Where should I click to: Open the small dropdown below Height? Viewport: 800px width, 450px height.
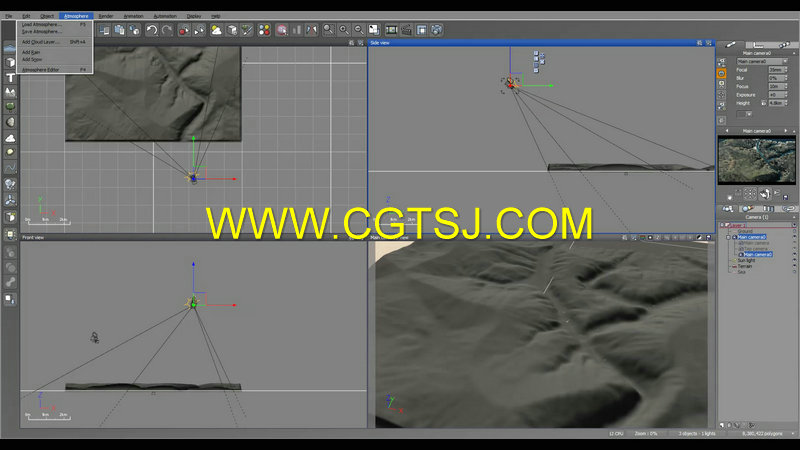click(748, 114)
